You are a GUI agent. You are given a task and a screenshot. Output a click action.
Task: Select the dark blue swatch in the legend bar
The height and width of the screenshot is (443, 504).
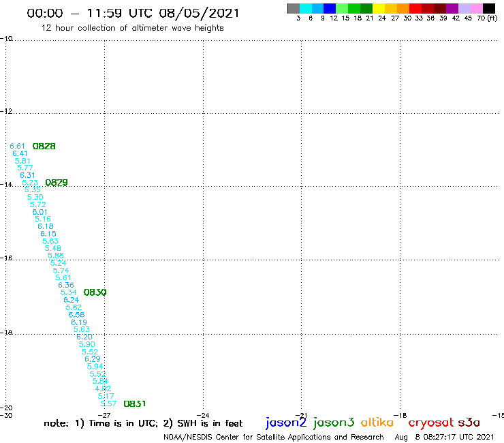(330, 8)
